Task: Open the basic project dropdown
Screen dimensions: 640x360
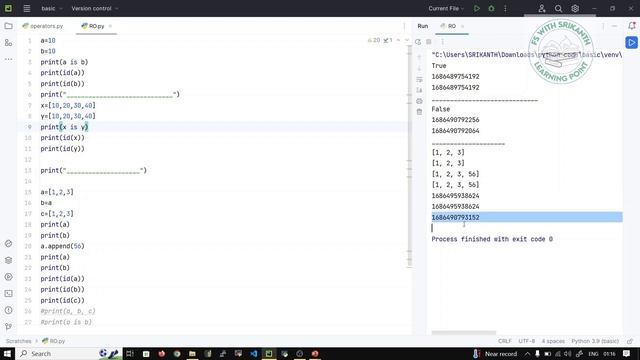Action: point(51,8)
